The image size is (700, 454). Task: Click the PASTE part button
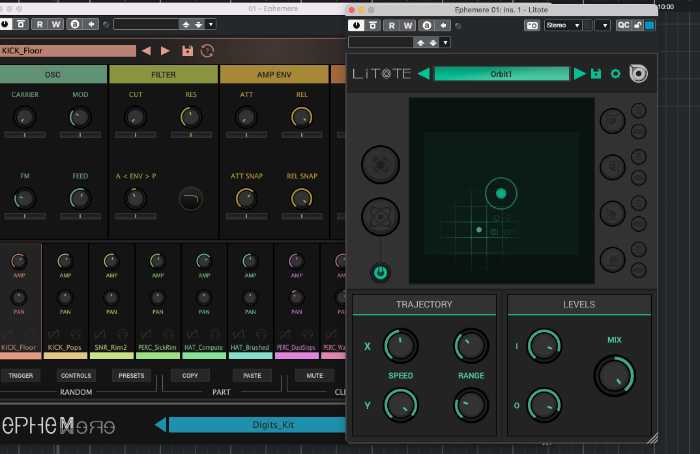coord(252,375)
